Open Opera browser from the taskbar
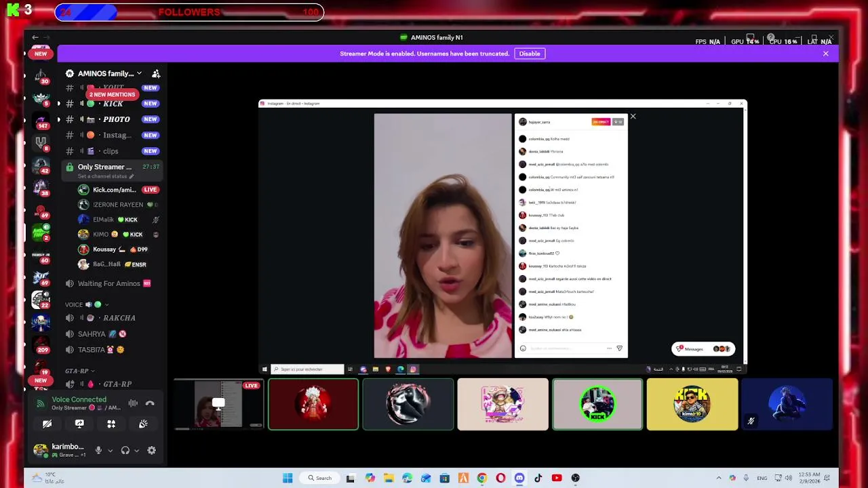The height and width of the screenshot is (488, 868). (x=500, y=478)
